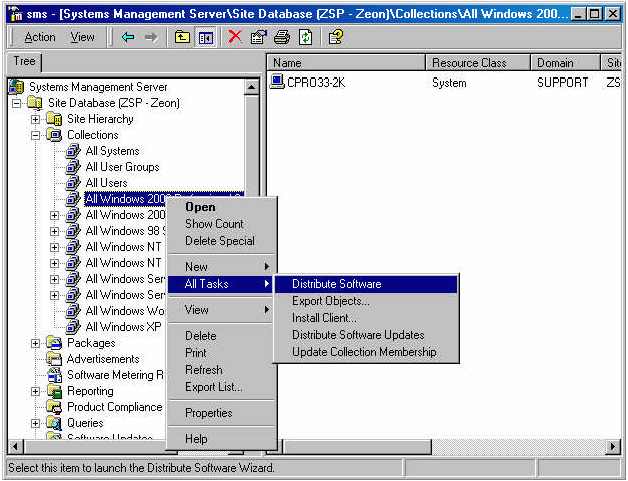This screenshot has width=628, height=481.
Task: Choose Delete from the context menu
Action: coord(221,336)
